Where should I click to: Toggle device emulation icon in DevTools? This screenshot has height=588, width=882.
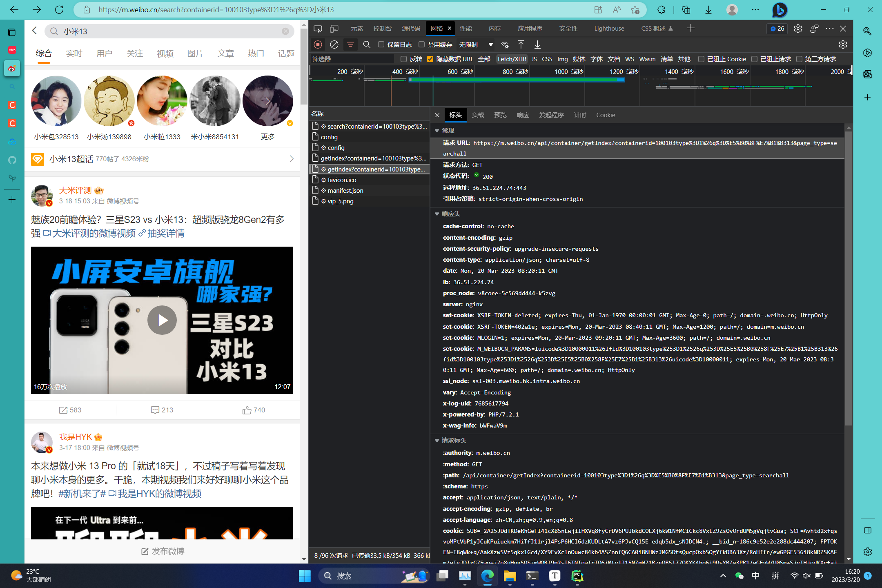coord(334,29)
